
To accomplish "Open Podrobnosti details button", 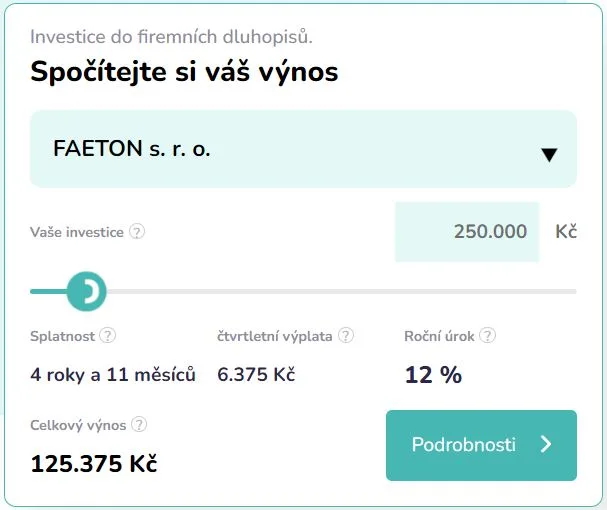I will click(481, 445).
